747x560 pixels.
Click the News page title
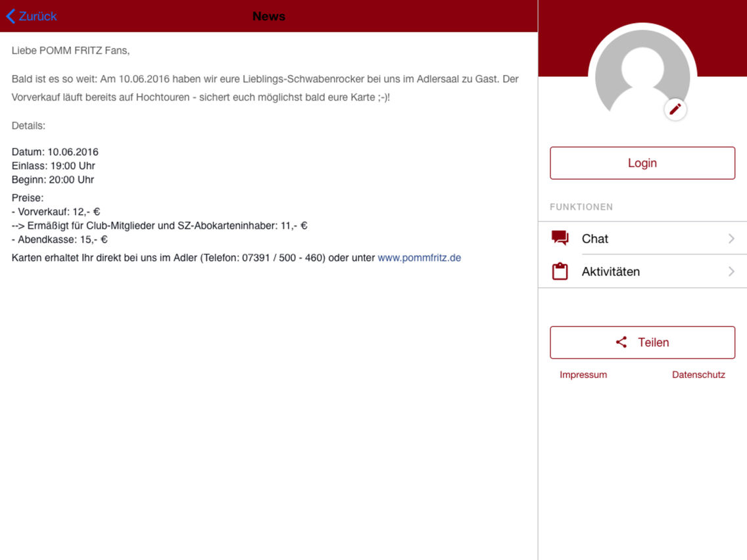coord(269,16)
